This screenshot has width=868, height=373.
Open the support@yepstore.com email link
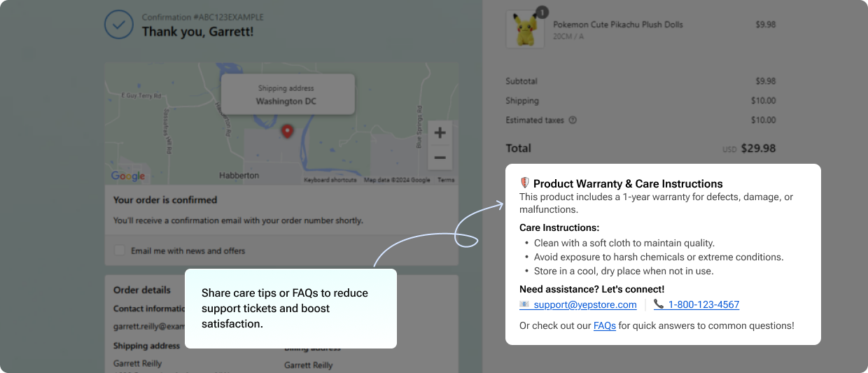[585, 304]
